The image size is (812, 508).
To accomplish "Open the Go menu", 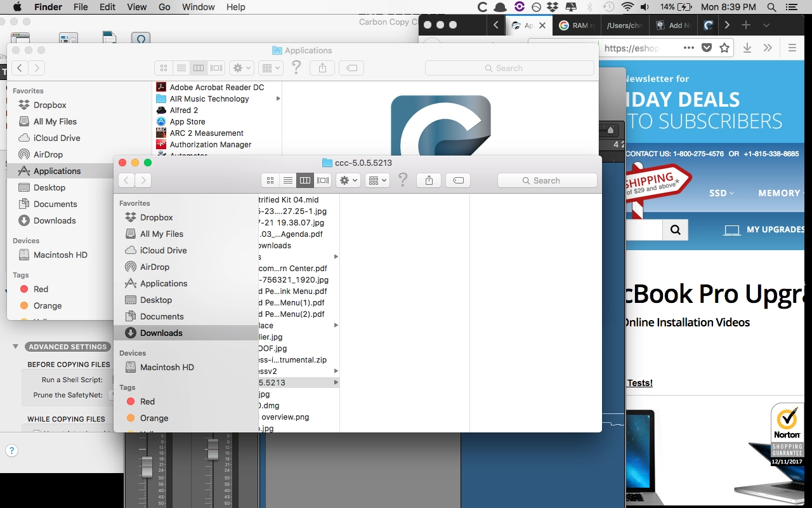I will 164,7.
